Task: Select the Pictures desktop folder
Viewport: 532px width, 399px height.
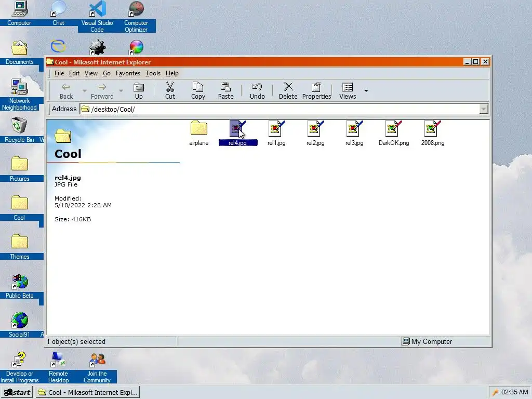Action: [19, 169]
